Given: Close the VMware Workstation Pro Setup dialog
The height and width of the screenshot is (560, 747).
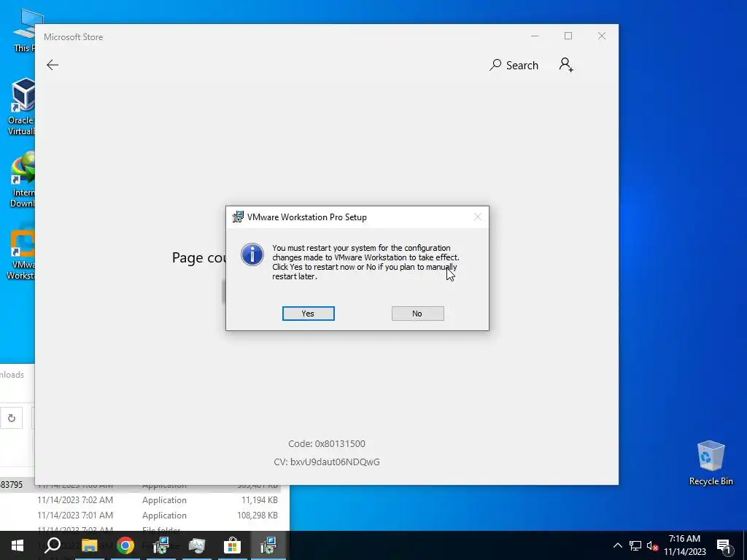Looking at the screenshot, I should (477, 217).
